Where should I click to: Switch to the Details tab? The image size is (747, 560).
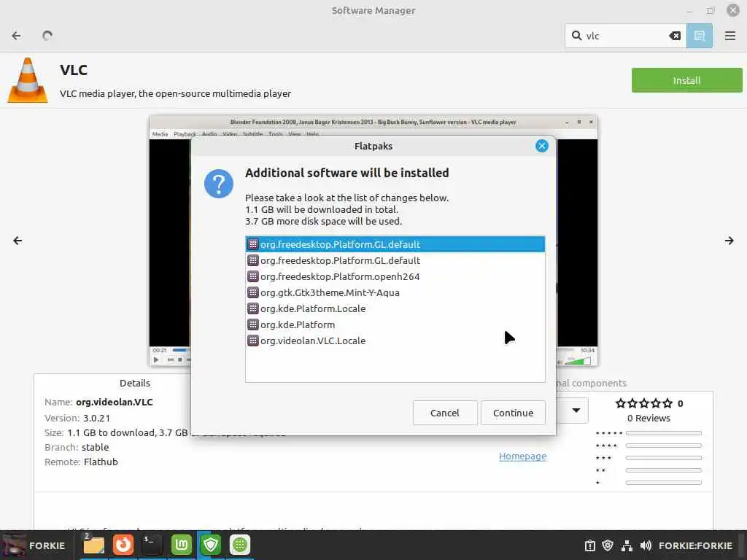click(x=135, y=383)
